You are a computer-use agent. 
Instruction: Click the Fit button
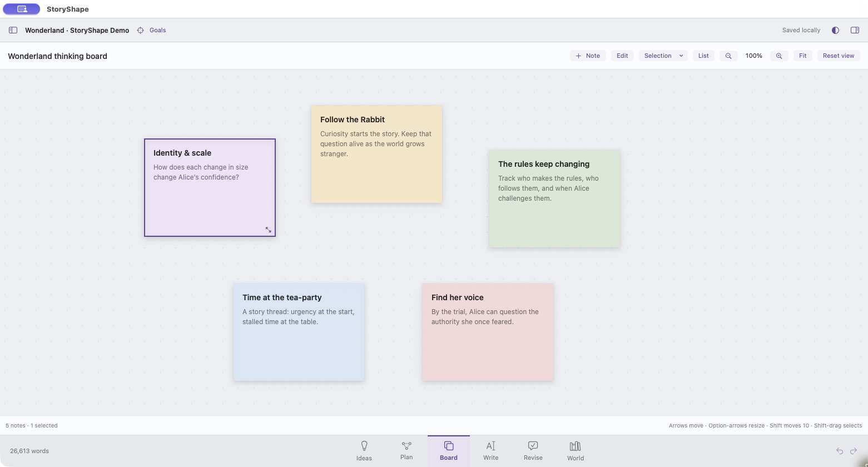pyautogui.click(x=802, y=56)
